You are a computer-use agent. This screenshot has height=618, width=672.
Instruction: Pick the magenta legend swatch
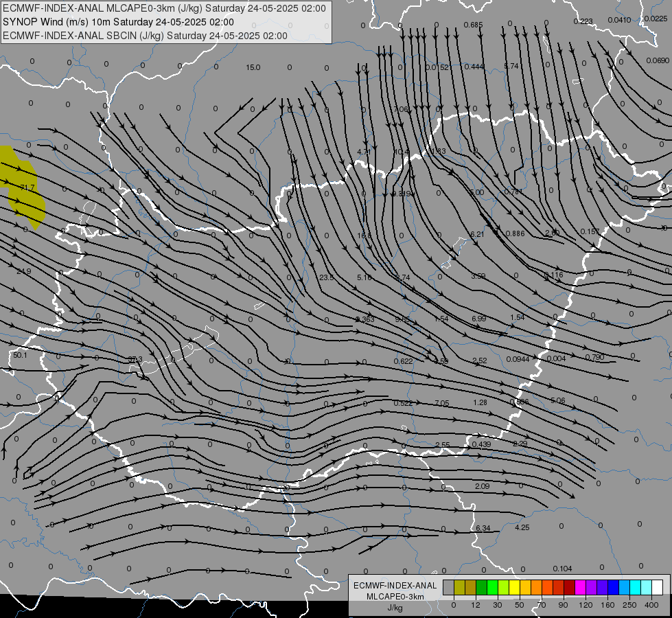[580, 588]
